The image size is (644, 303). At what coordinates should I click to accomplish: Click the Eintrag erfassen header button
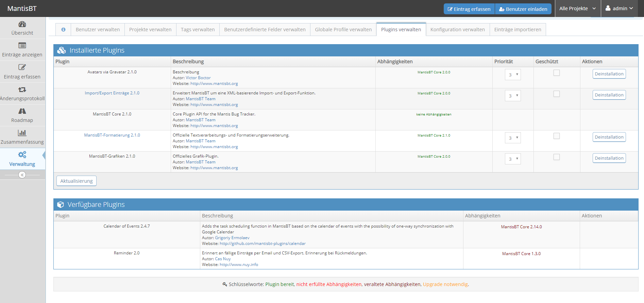click(x=469, y=9)
